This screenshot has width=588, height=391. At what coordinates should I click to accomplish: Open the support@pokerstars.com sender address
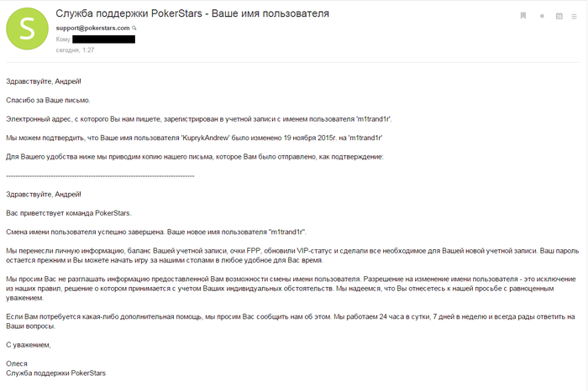tap(92, 29)
